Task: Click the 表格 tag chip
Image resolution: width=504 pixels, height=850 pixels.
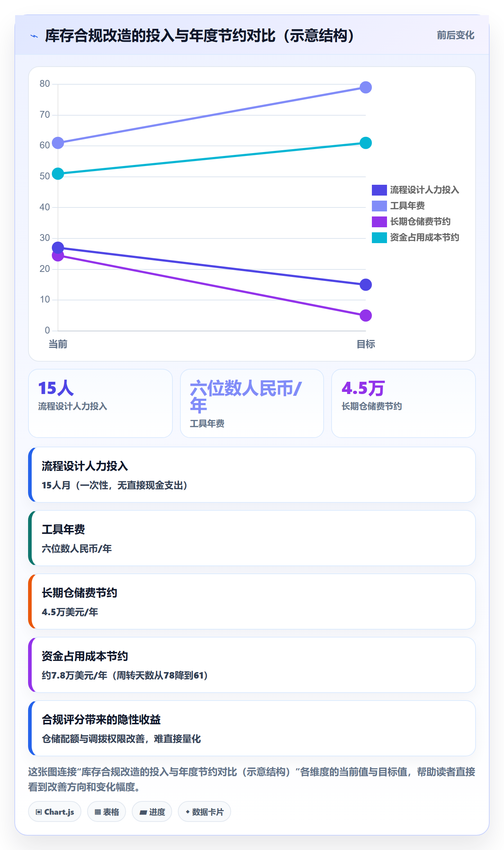Action: [x=107, y=812]
